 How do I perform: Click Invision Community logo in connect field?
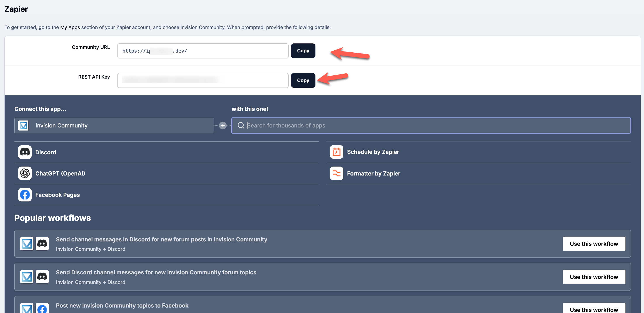24,126
